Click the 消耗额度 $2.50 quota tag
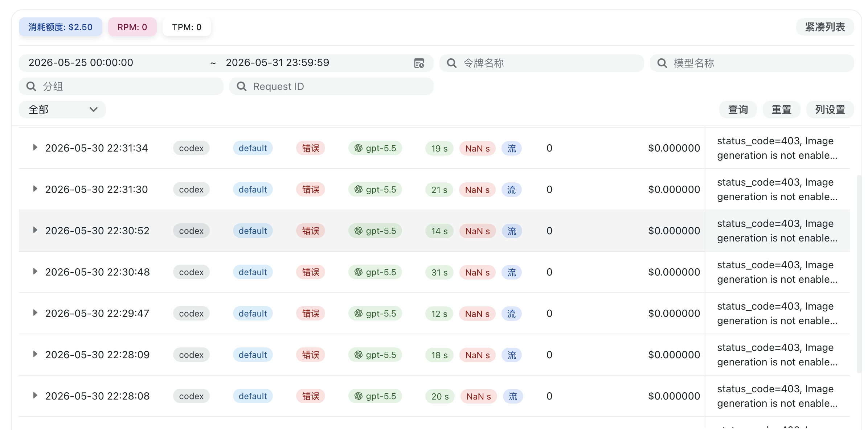Image resolution: width=868 pixels, height=430 pixels. click(60, 27)
